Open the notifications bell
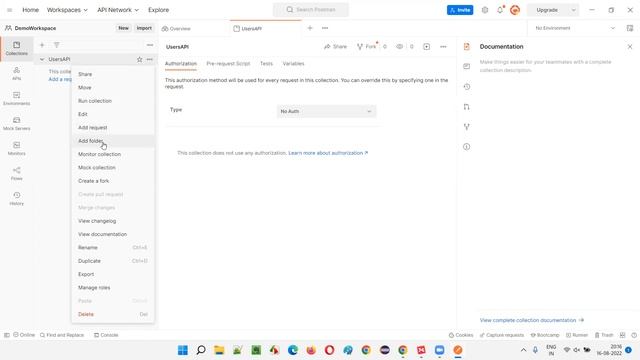Image resolution: width=640 pixels, height=360 pixels. pyautogui.click(x=500, y=10)
